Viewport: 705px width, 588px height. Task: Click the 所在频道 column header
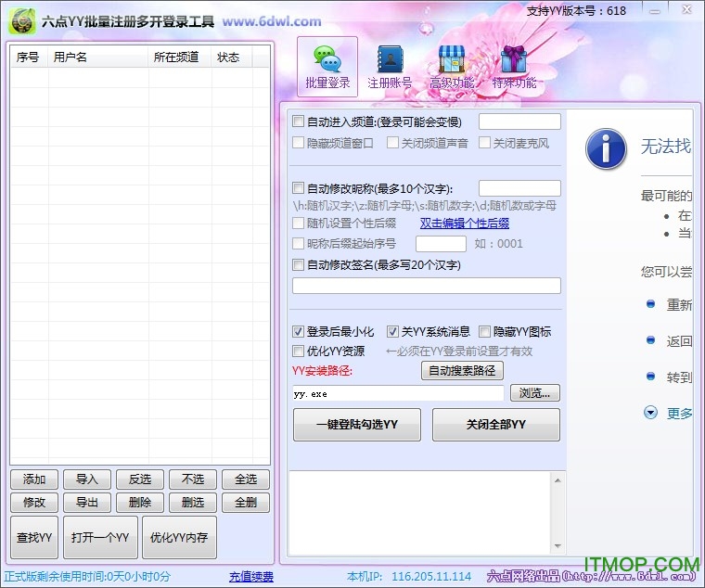point(180,58)
